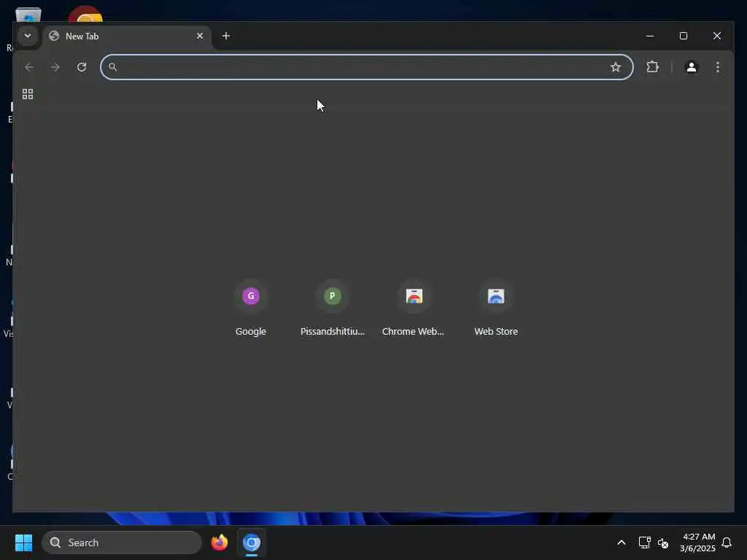This screenshot has width=747, height=560.
Task: Open the apps grid icon in bookmarks bar
Action: click(28, 94)
